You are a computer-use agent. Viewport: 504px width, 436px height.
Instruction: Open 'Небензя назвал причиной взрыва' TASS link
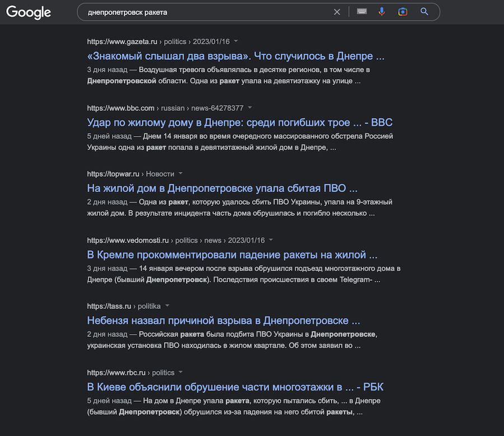point(223,321)
